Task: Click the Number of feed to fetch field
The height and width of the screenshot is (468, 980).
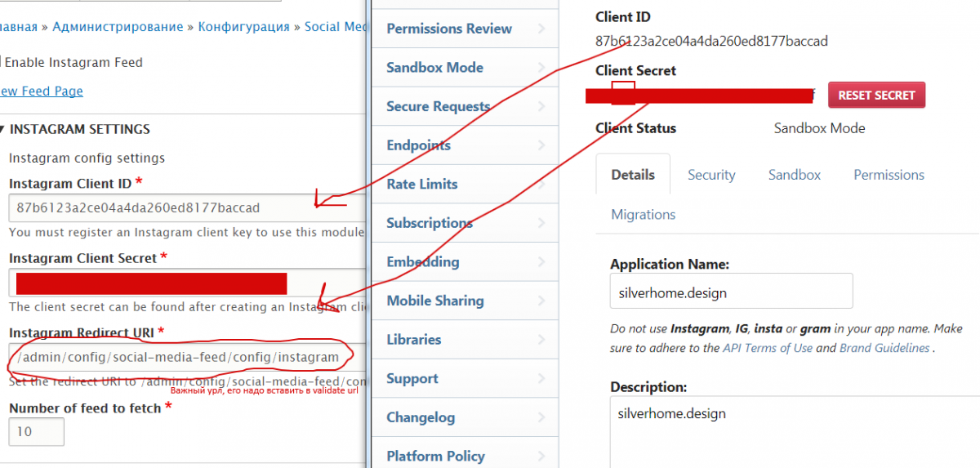Action: [36, 431]
